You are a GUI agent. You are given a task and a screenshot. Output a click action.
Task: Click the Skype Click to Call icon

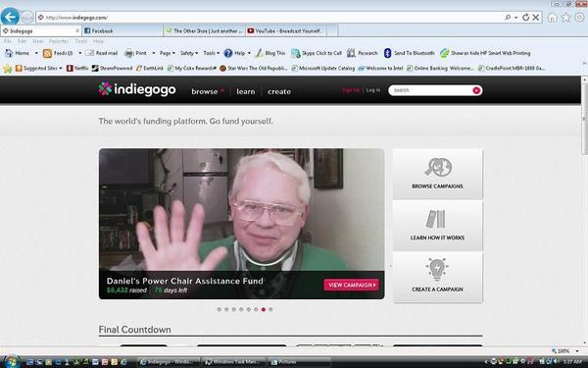pos(296,53)
